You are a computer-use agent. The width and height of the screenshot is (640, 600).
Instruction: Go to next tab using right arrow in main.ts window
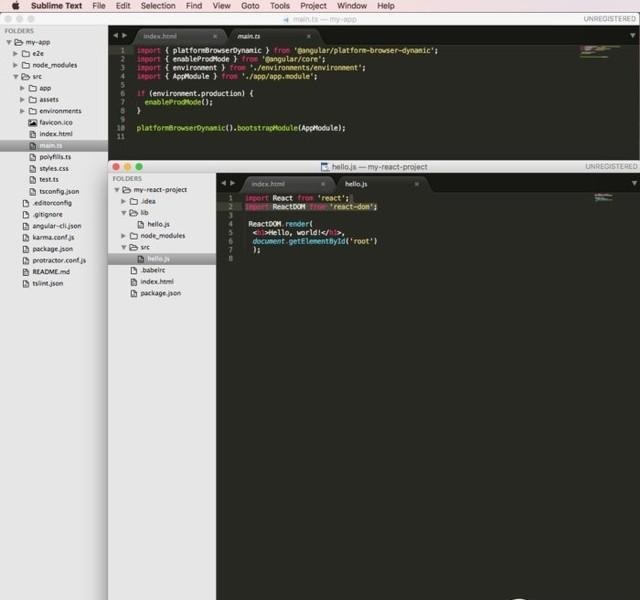(124, 36)
